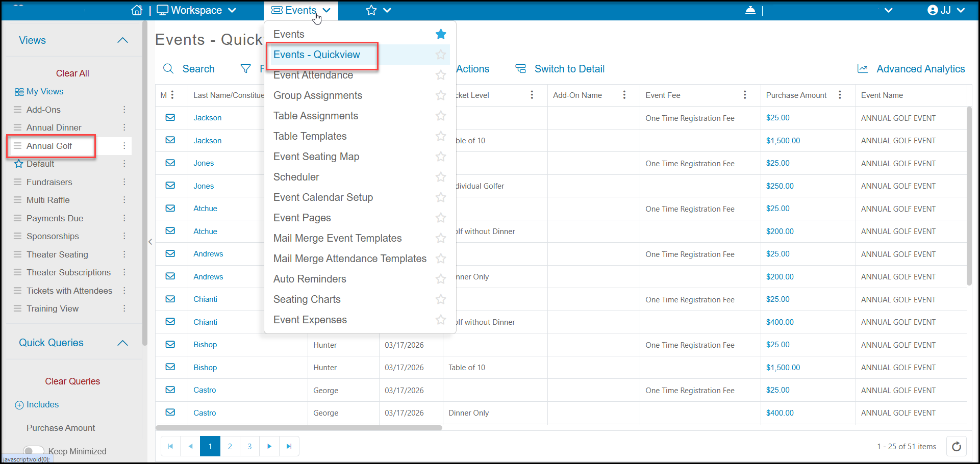This screenshot has width=980, height=464.
Task: Favorite Event Expenses with its star
Action: pos(441,320)
